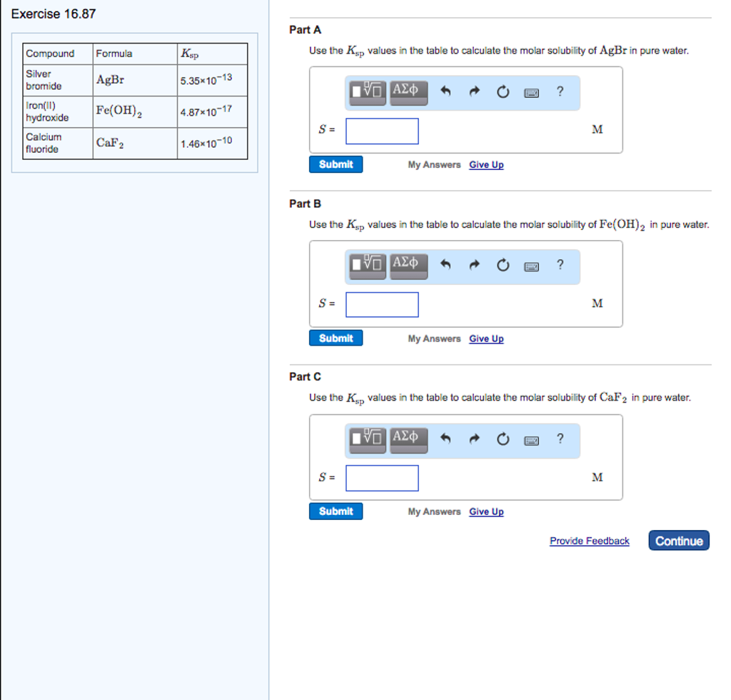Reset the Part B answer field
The height and width of the screenshot is (700, 731).
503,265
